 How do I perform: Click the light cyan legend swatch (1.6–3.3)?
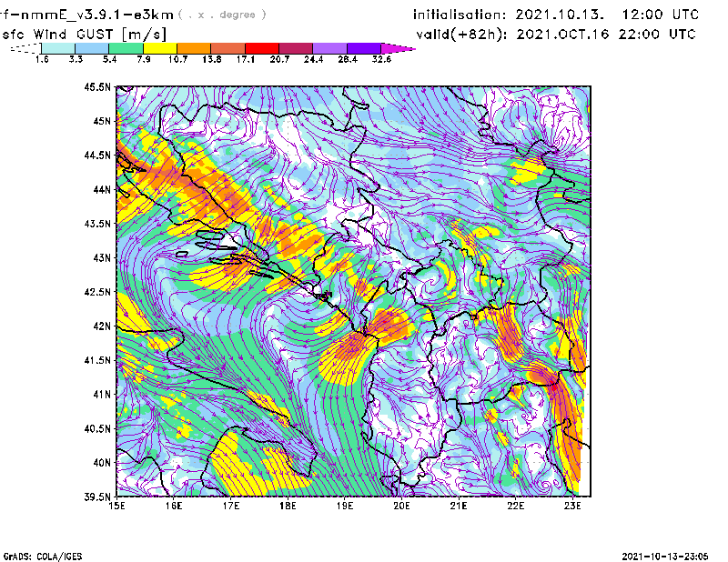(x=58, y=48)
